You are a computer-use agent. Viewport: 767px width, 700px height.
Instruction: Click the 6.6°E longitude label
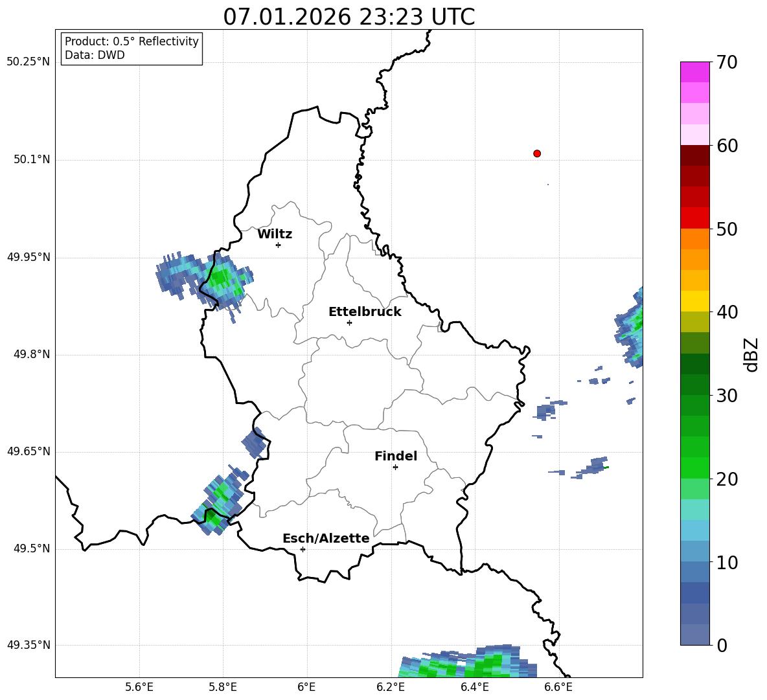pos(558,687)
